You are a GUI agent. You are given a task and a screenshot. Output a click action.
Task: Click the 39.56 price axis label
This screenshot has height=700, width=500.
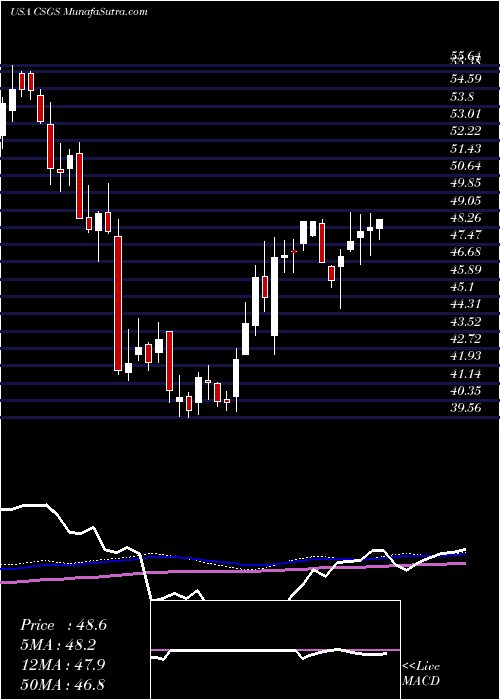point(466,408)
